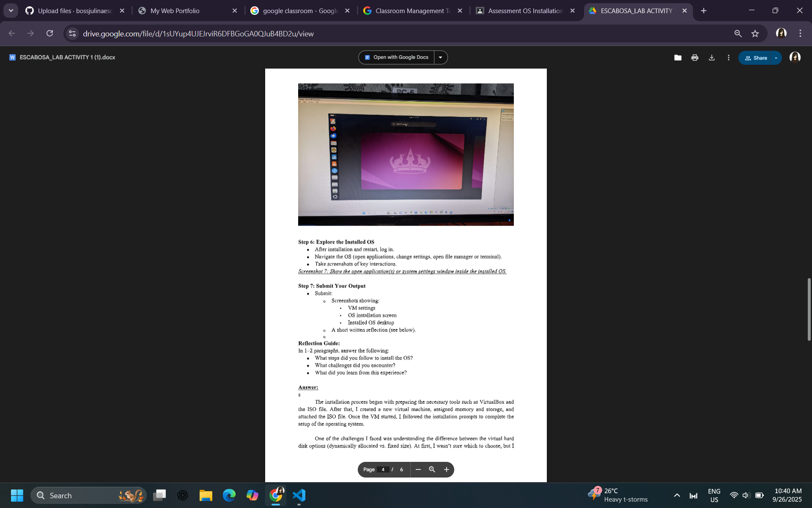Screen dimensions: 812x508
Task: Expand the Share button dropdown arrow
Action: tap(776, 58)
